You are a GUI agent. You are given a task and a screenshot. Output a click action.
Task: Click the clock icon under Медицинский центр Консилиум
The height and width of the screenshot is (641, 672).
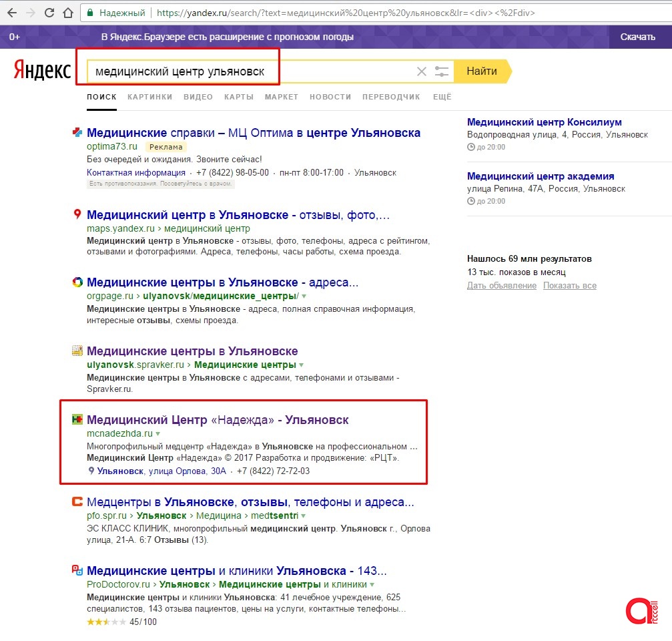pos(471,147)
